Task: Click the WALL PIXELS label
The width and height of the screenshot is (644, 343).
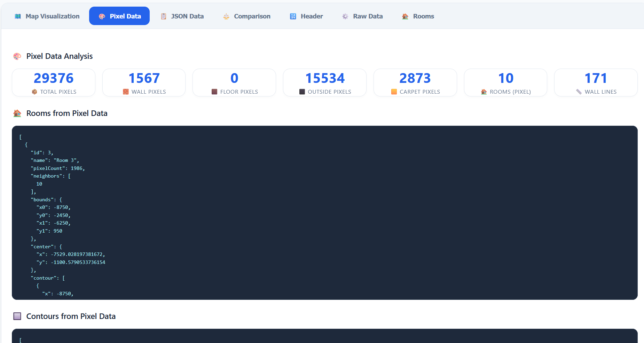Action: (149, 92)
